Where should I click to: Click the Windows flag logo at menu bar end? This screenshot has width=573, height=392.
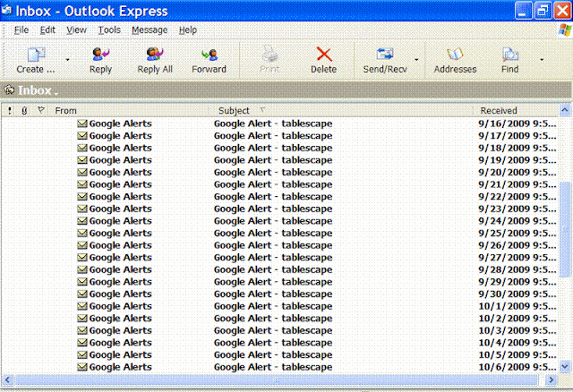point(565,30)
